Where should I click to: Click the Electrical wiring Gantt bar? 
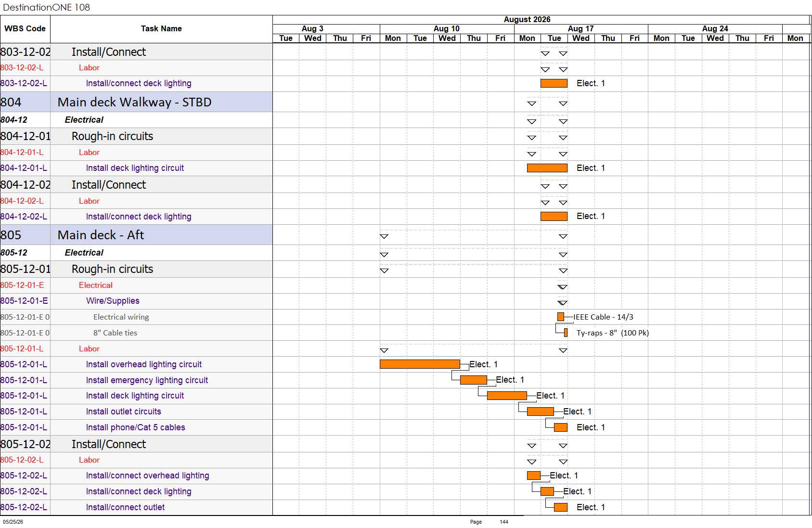tap(561, 317)
